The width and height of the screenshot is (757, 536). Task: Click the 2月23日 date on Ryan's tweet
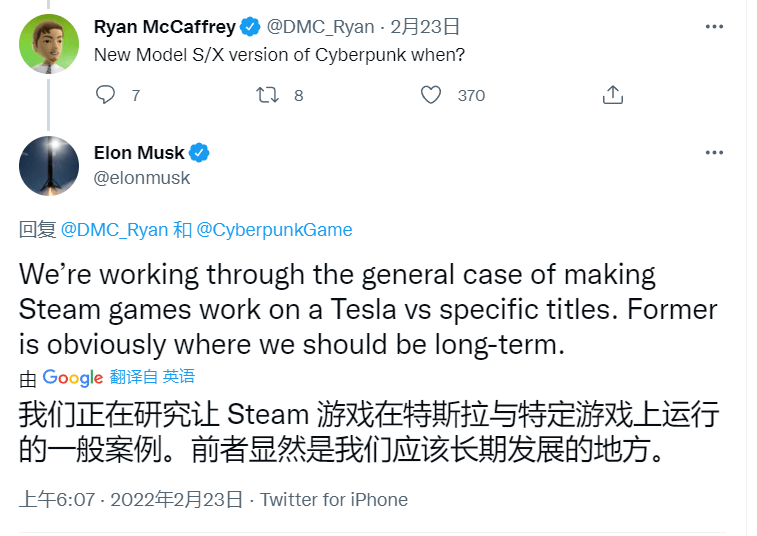pyautogui.click(x=425, y=27)
